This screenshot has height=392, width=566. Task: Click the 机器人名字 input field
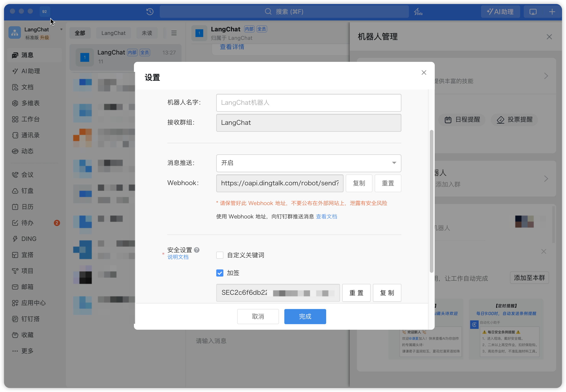[x=308, y=103]
